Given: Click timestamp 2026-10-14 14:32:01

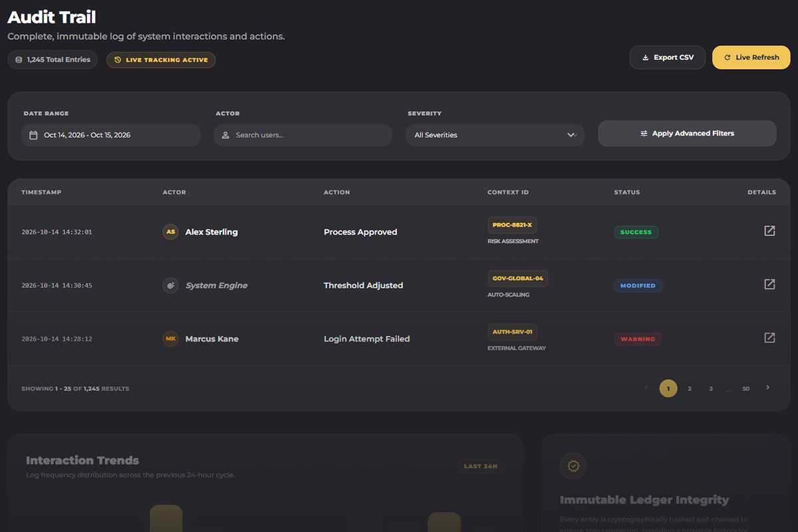Looking at the screenshot, I should point(57,232).
